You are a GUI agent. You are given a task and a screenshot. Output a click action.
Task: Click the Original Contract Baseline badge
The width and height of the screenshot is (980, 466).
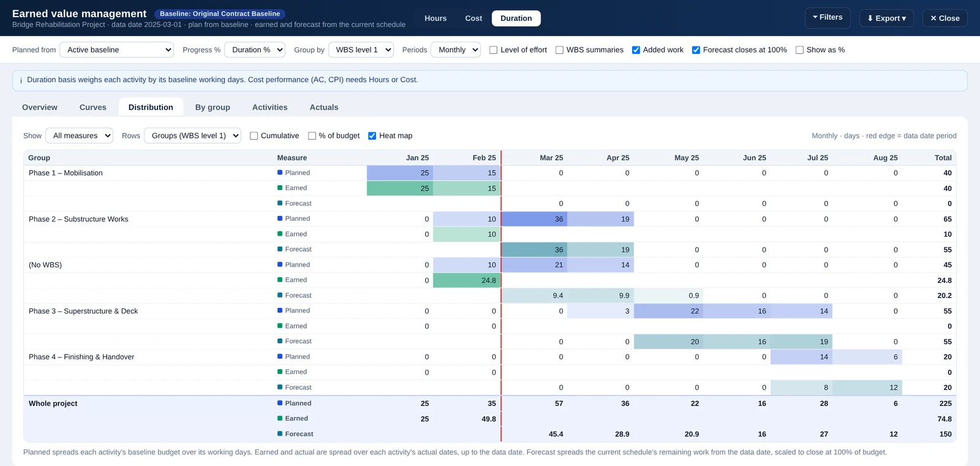(220, 13)
